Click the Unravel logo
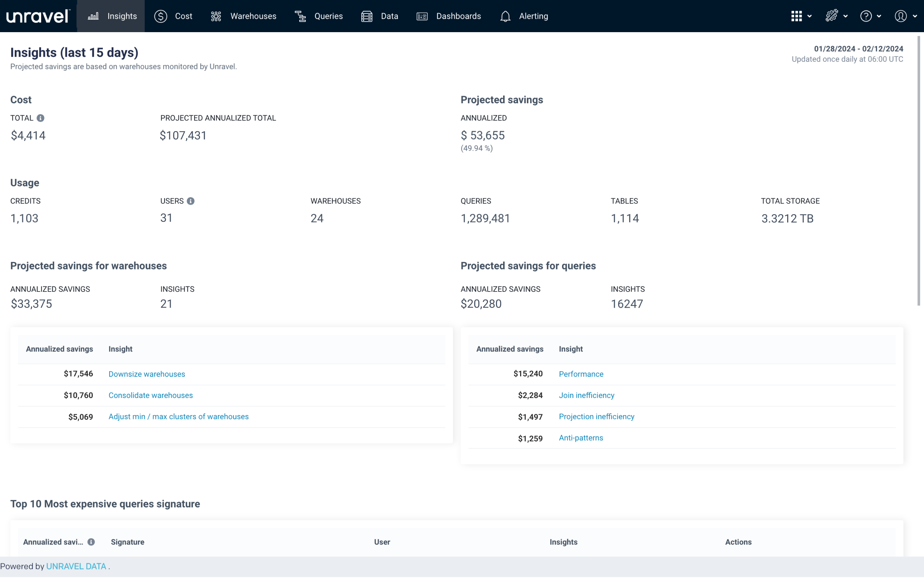This screenshot has width=924, height=579. click(x=38, y=16)
